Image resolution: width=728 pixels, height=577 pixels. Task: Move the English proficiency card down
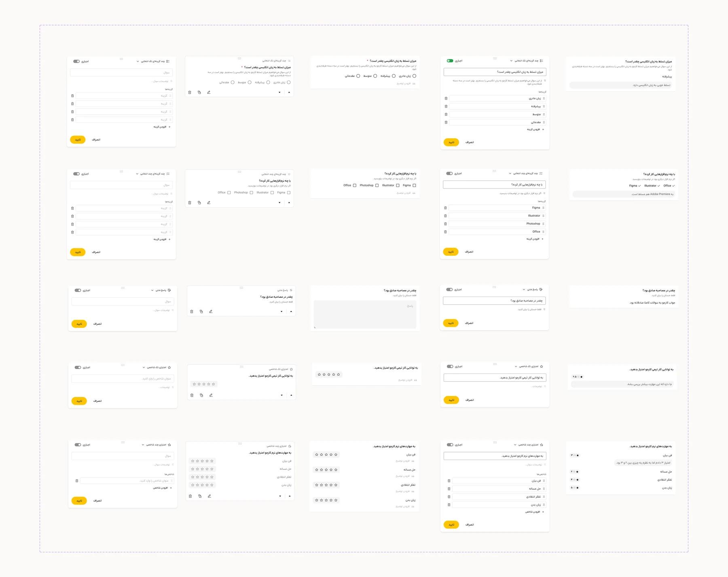click(279, 92)
